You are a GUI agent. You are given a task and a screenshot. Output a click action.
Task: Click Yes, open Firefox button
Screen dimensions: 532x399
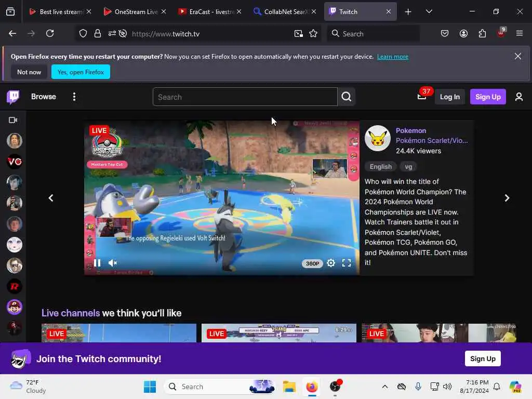pyautogui.click(x=81, y=72)
